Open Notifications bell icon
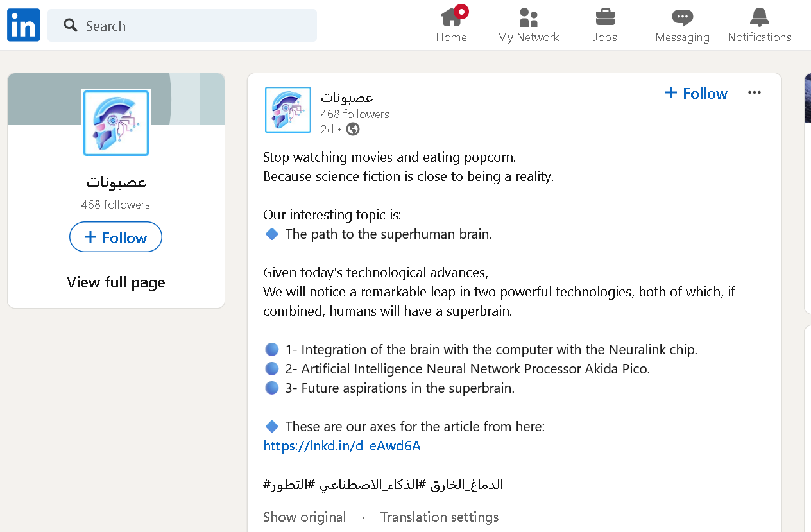The image size is (811, 532). pyautogui.click(x=760, y=17)
